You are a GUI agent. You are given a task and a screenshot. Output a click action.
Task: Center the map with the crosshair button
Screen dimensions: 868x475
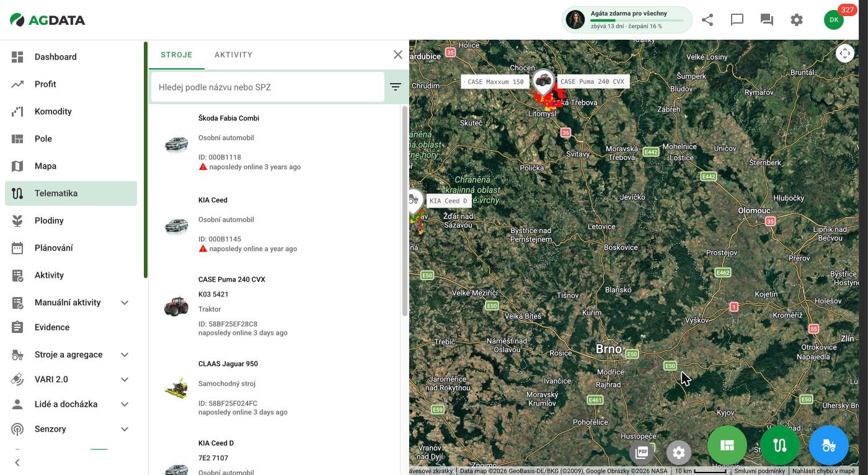click(x=845, y=53)
